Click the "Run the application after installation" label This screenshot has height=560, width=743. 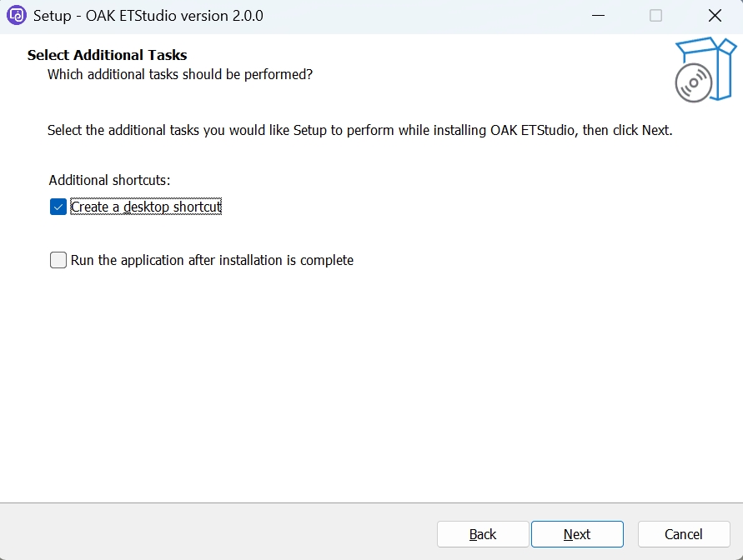212,260
